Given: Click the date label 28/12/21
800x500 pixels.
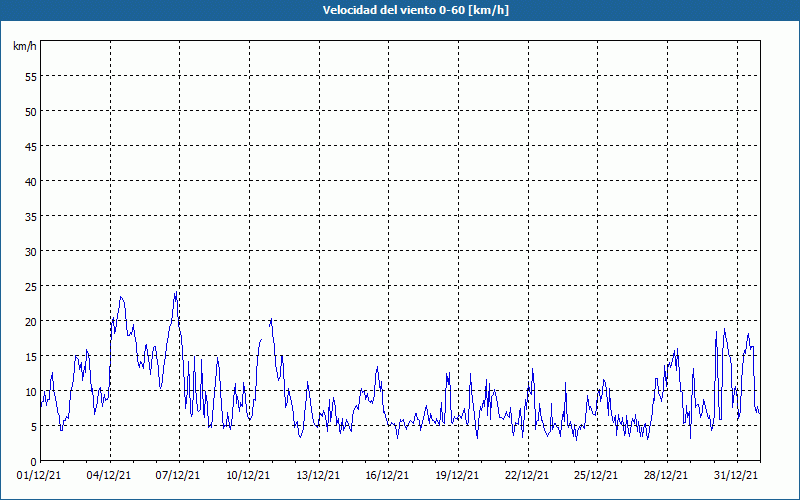Looking at the screenshot, I should pyautogui.click(x=666, y=476).
